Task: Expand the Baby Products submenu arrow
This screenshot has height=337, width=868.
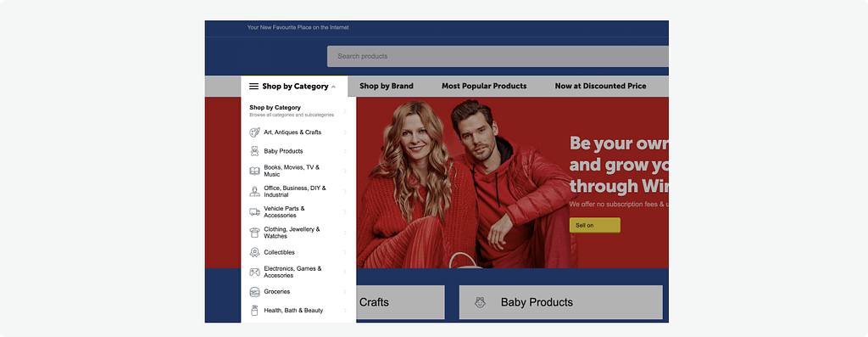Action: 345,151
